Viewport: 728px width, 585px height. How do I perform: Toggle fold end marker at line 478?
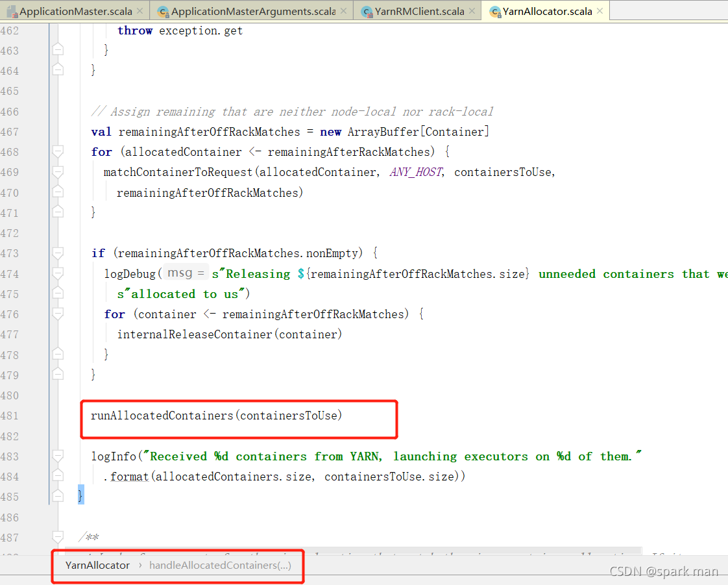tap(58, 354)
